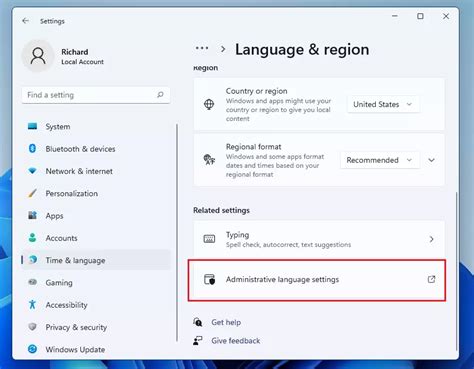Open Windows Update category
This screenshot has width=474, height=369.
point(96,350)
